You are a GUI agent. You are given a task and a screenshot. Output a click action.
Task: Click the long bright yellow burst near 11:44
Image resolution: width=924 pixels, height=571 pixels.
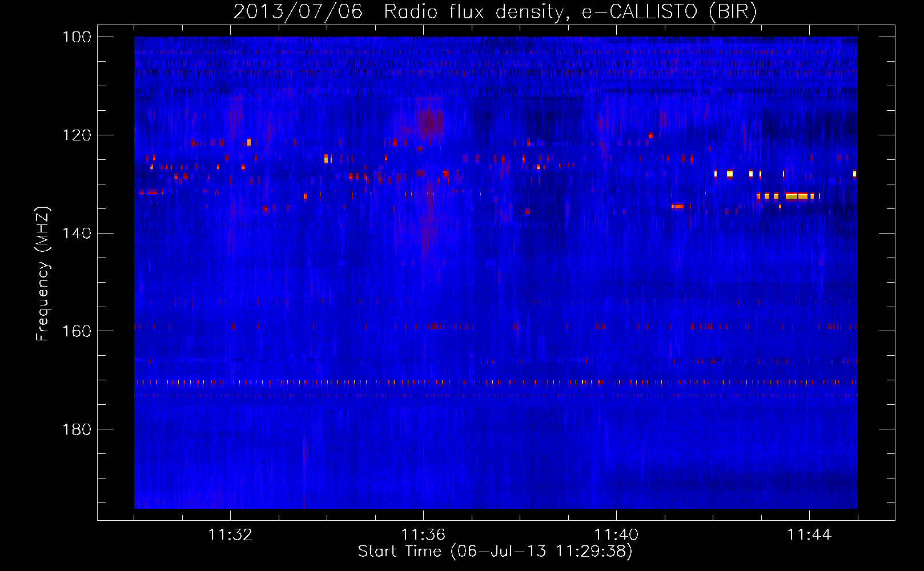(797, 196)
